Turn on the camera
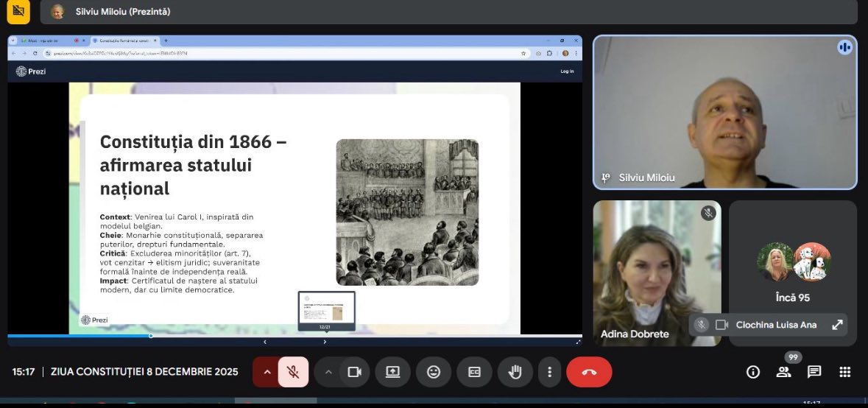 [354, 372]
